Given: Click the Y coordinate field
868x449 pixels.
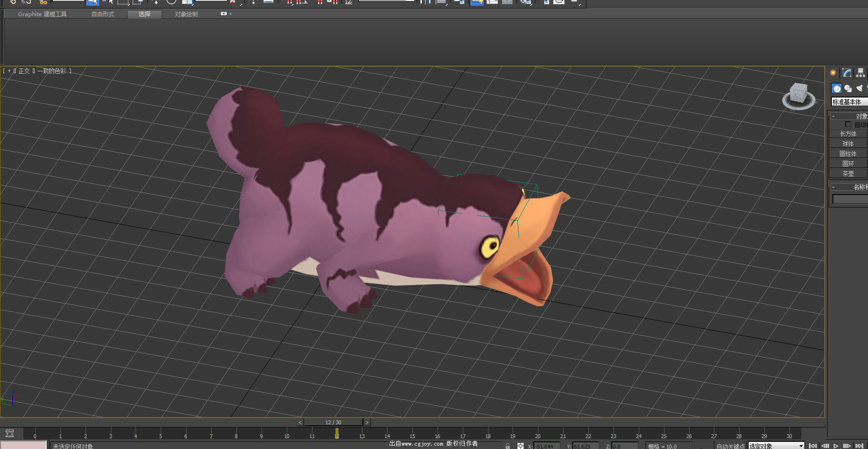Looking at the screenshot, I should tap(585, 446).
